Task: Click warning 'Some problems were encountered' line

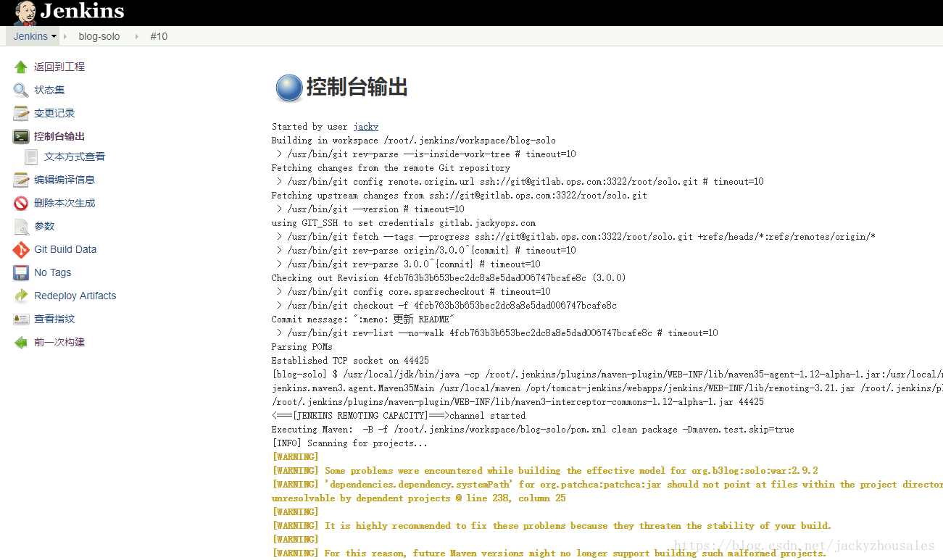Action: pyautogui.click(x=545, y=471)
